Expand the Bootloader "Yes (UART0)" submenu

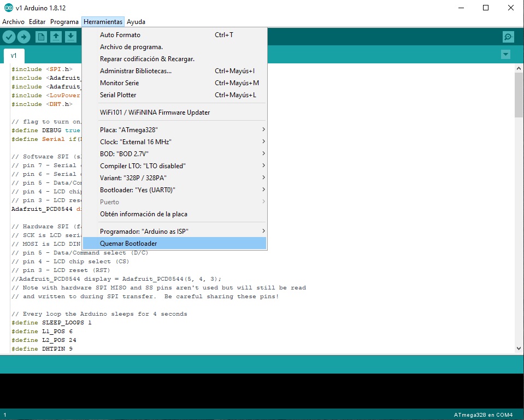pos(174,190)
